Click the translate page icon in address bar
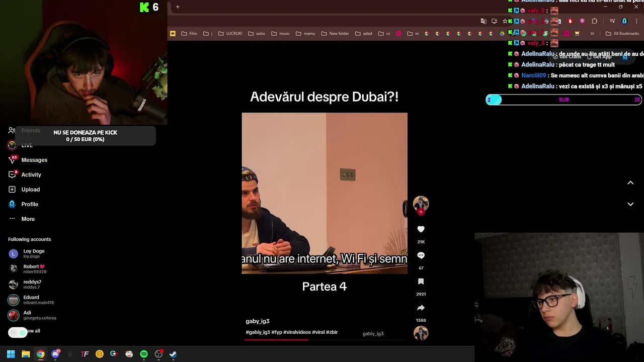The image size is (644, 362). point(484,21)
